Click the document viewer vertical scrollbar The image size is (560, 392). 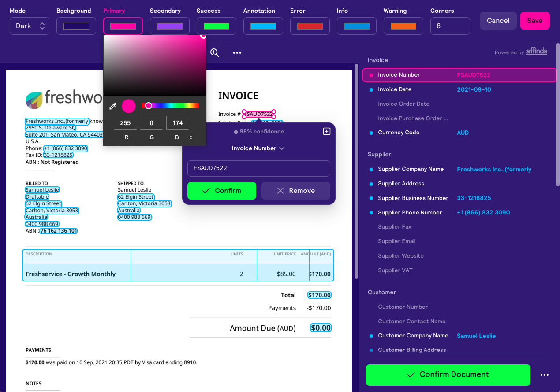pos(356,172)
